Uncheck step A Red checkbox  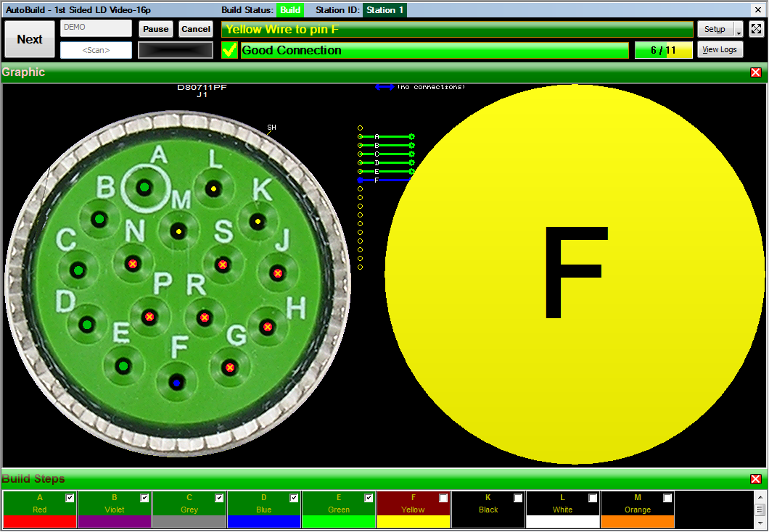(70, 498)
